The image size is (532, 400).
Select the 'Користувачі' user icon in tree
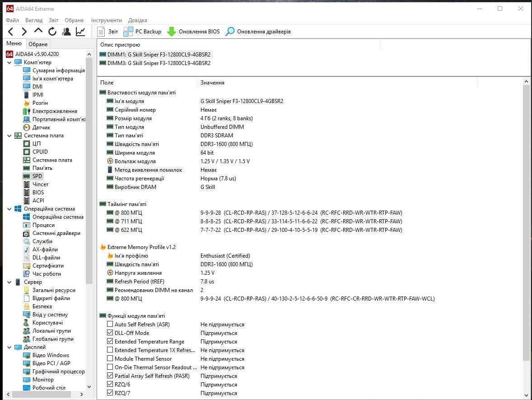pyautogui.click(x=27, y=323)
